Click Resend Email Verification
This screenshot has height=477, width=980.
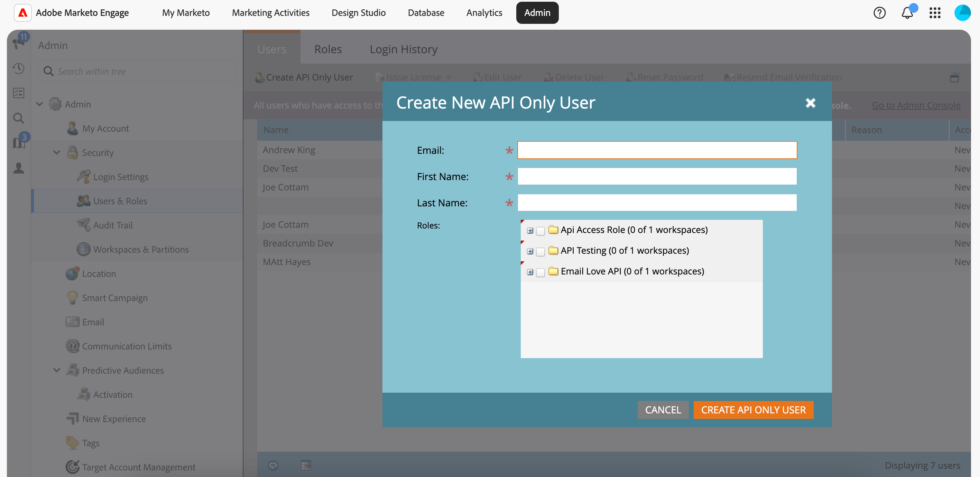(783, 77)
